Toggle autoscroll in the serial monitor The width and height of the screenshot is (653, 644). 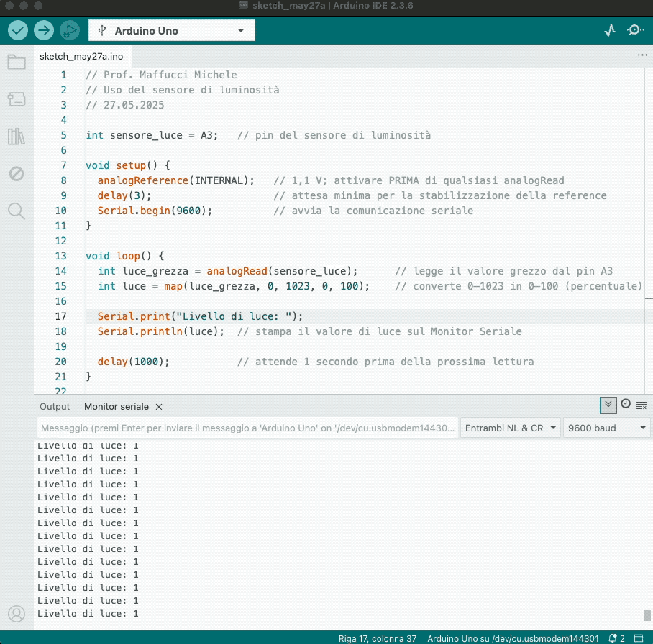(608, 405)
